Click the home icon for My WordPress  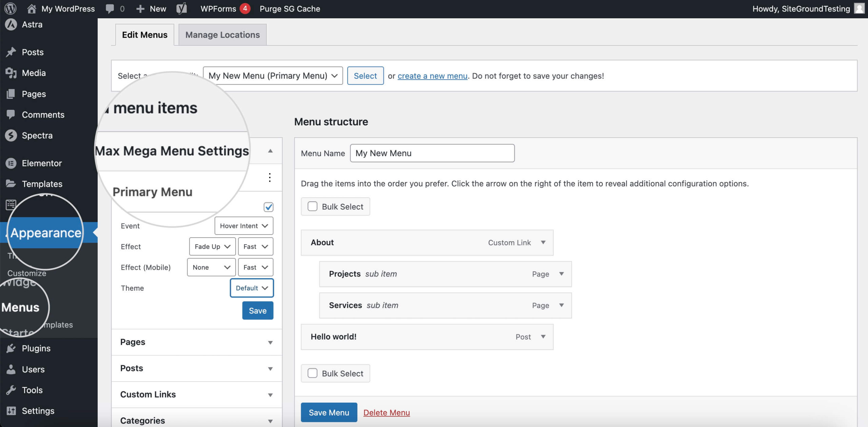(x=32, y=8)
